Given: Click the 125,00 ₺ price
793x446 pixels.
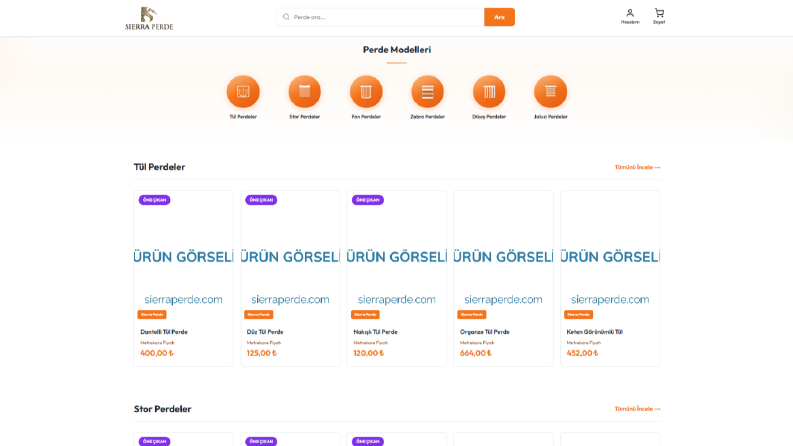Looking at the screenshot, I should [x=262, y=353].
